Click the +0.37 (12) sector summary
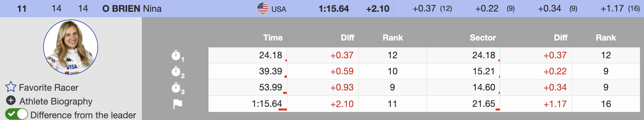 click(432, 9)
